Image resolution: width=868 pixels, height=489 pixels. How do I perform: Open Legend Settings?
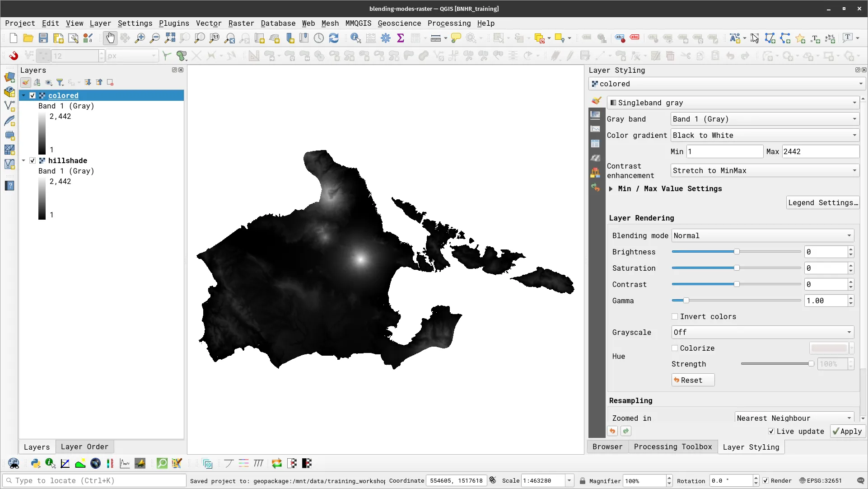click(x=823, y=202)
